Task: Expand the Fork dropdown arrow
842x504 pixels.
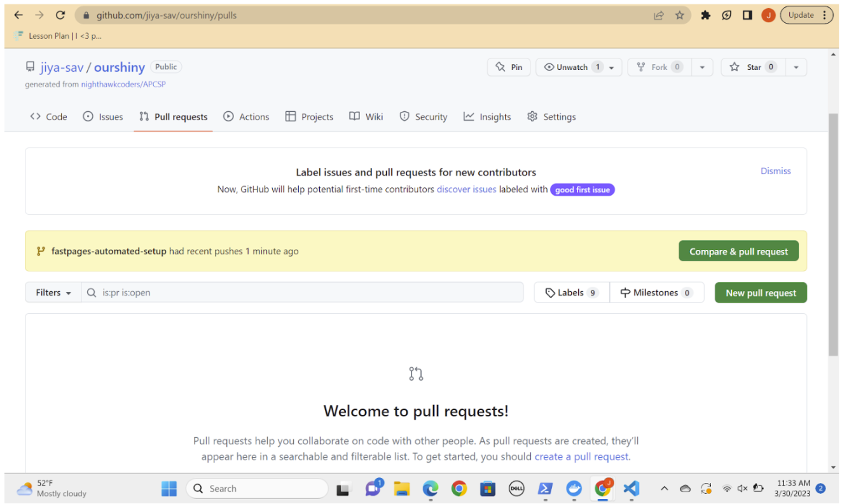Action: tap(702, 67)
